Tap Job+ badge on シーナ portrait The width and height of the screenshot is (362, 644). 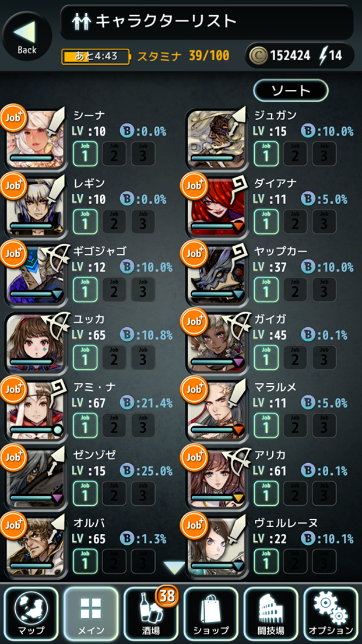13,117
